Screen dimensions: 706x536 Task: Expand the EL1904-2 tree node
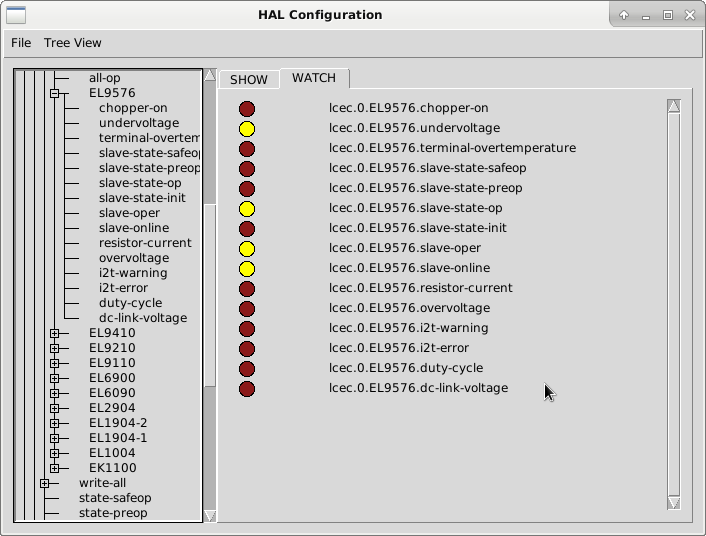(x=54, y=423)
